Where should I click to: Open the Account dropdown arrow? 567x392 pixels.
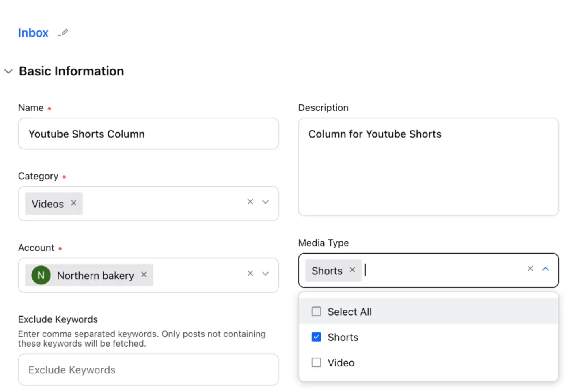tap(265, 274)
